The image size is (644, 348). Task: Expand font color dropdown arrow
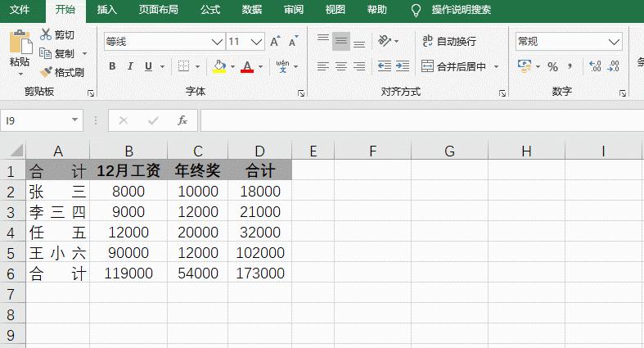(260, 66)
